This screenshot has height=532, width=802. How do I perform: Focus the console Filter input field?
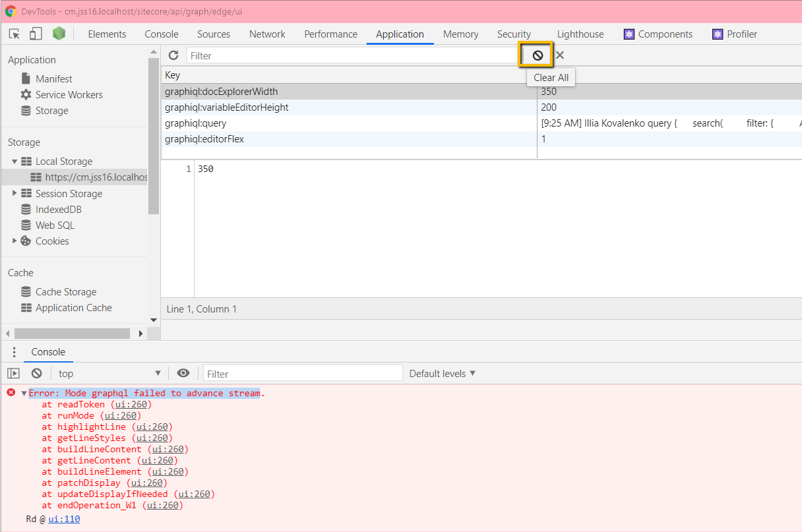click(x=303, y=373)
